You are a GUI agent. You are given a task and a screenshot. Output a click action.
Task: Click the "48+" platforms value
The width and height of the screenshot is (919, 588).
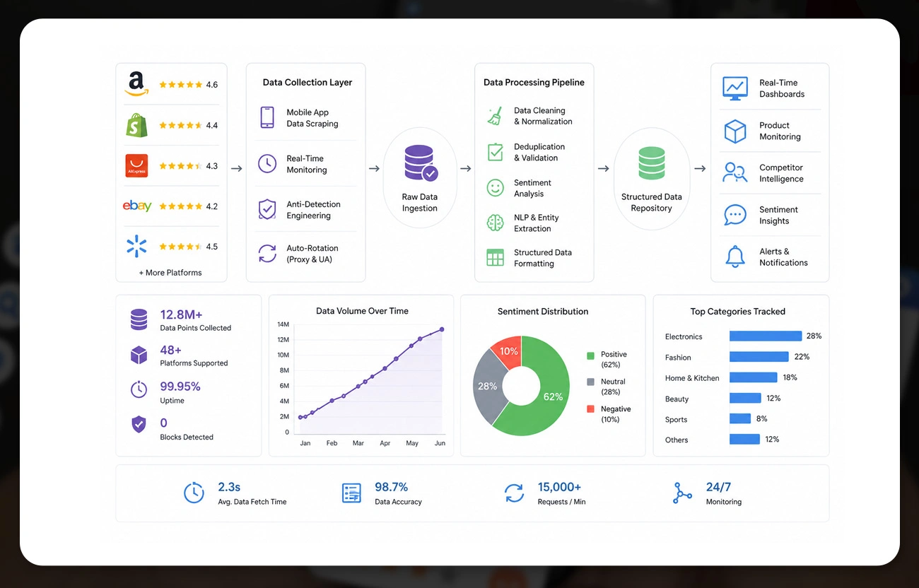170,350
